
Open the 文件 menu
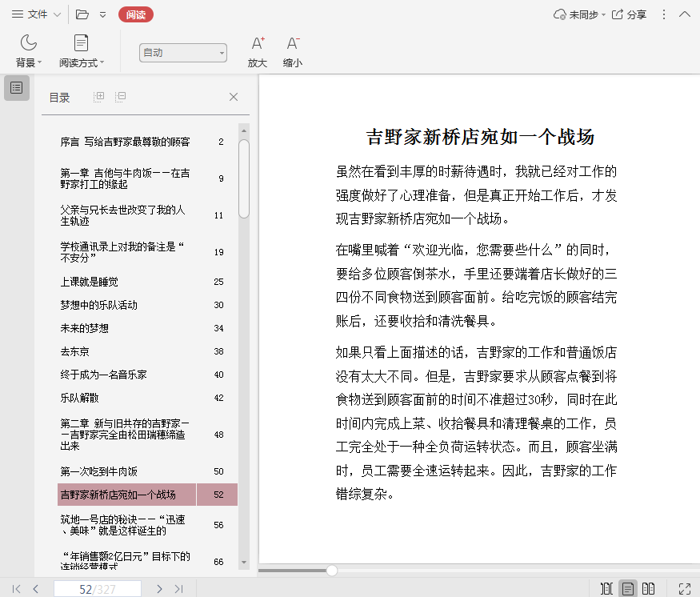(36, 14)
